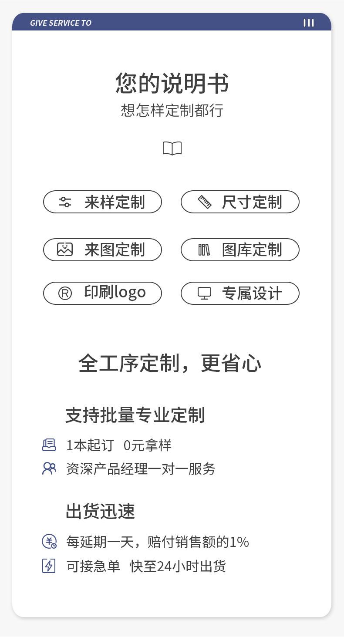Tap the three-bar icon in header

click(x=309, y=23)
